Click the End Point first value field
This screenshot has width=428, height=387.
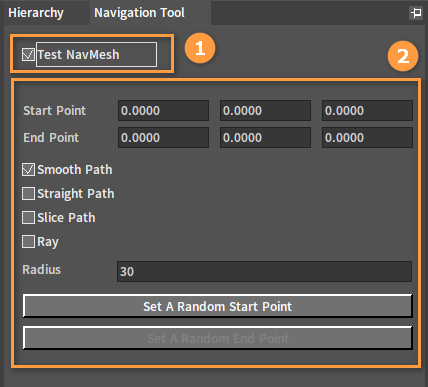(x=163, y=137)
